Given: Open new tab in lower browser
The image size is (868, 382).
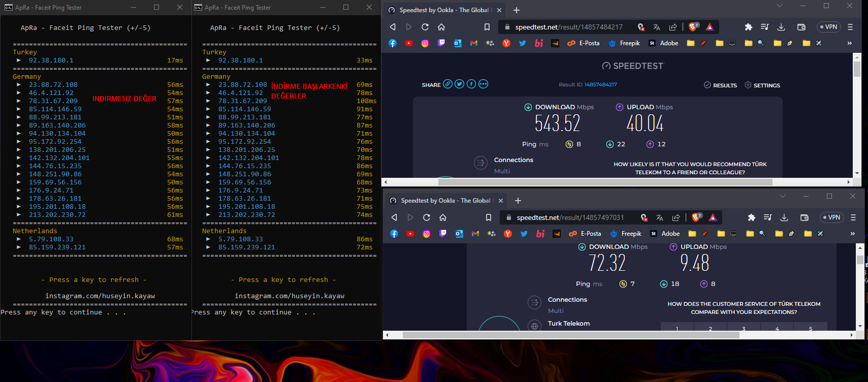Looking at the screenshot, I should tap(518, 201).
